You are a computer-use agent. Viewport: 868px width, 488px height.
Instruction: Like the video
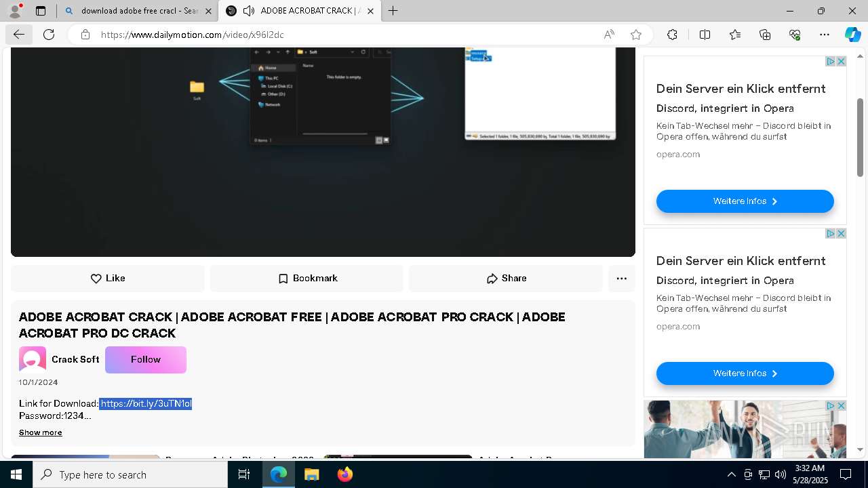(108, 279)
